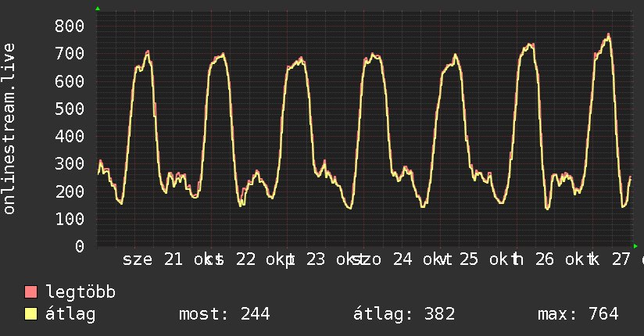
Task: Click the 800 y-axis label
Action: coord(70,27)
